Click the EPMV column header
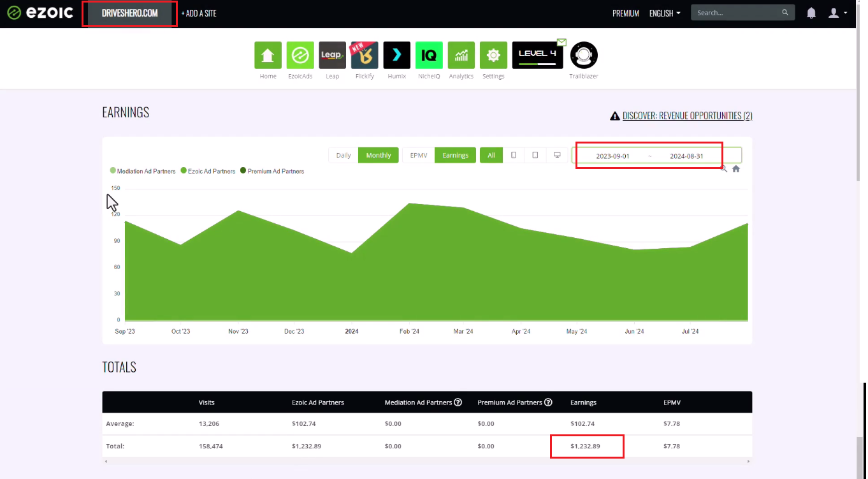The image size is (868, 479). (x=671, y=402)
